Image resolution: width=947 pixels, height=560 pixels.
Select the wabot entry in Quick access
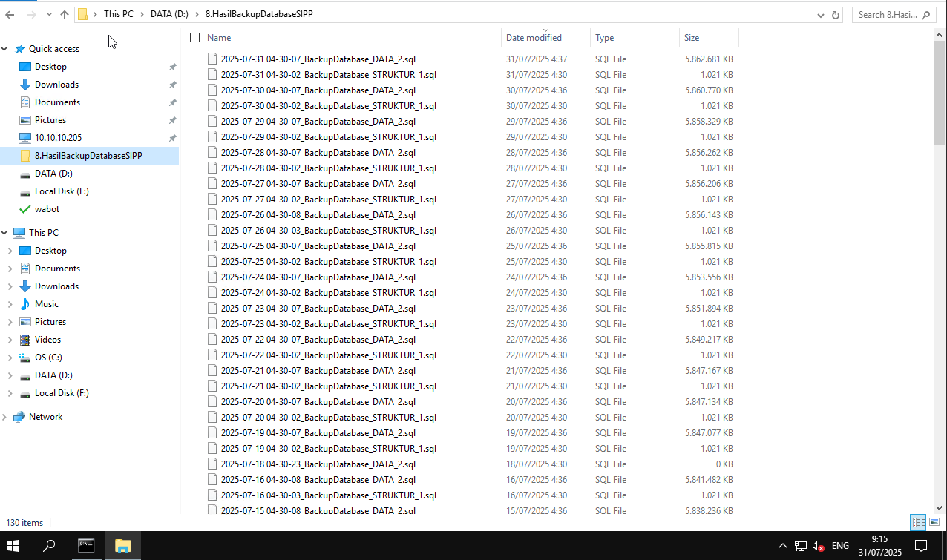[47, 209]
